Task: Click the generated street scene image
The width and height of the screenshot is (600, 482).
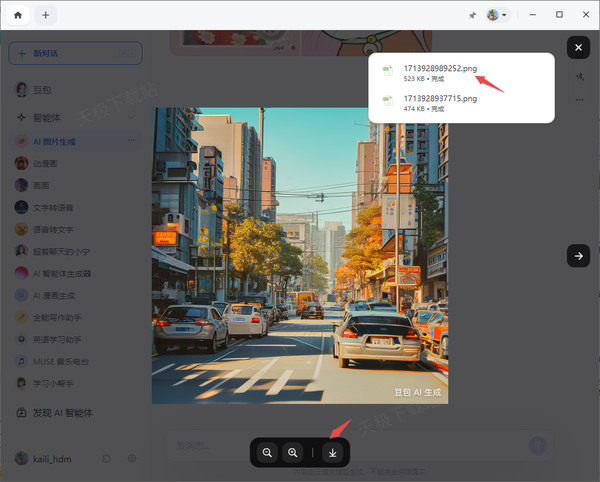Action: tap(300, 256)
